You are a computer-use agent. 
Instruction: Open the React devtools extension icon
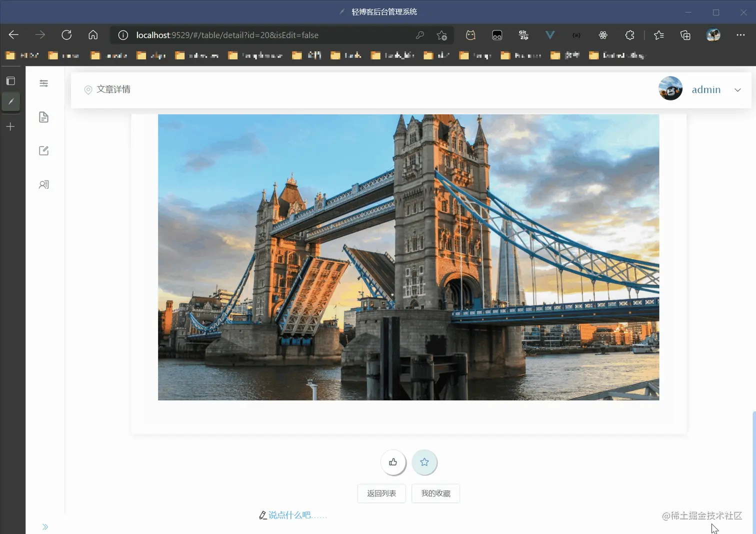click(x=603, y=35)
